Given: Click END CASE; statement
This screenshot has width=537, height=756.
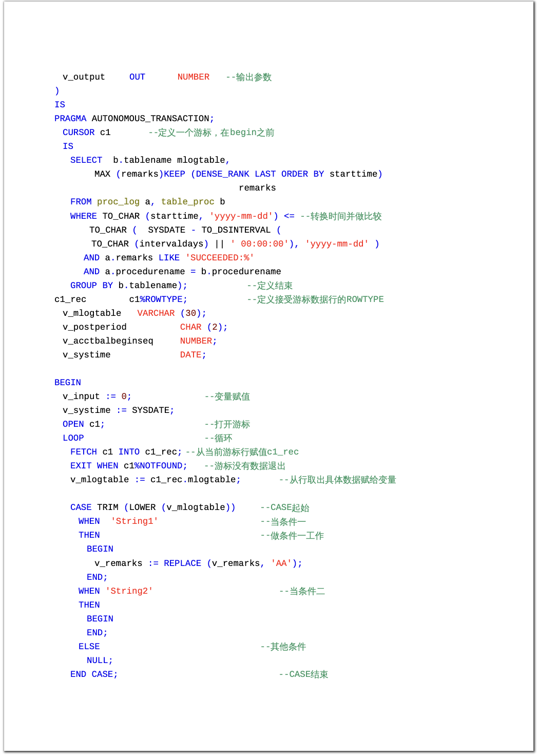Looking at the screenshot, I should click(94, 674).
